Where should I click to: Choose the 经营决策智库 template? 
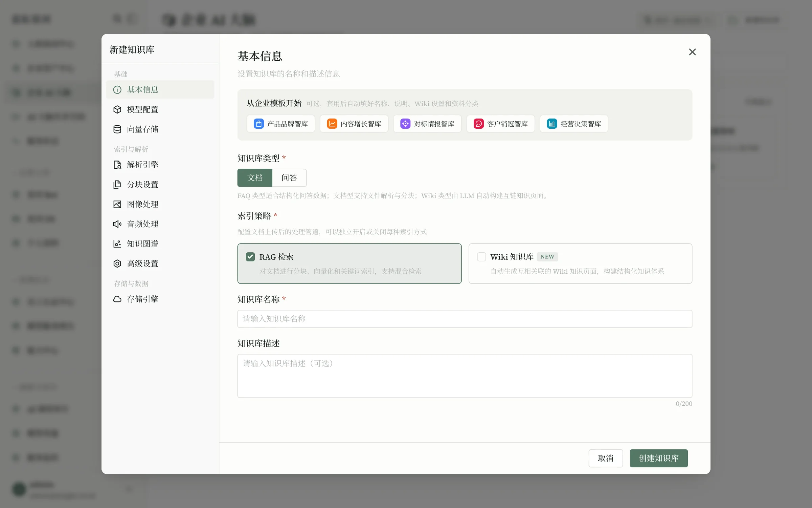[574, 124]
